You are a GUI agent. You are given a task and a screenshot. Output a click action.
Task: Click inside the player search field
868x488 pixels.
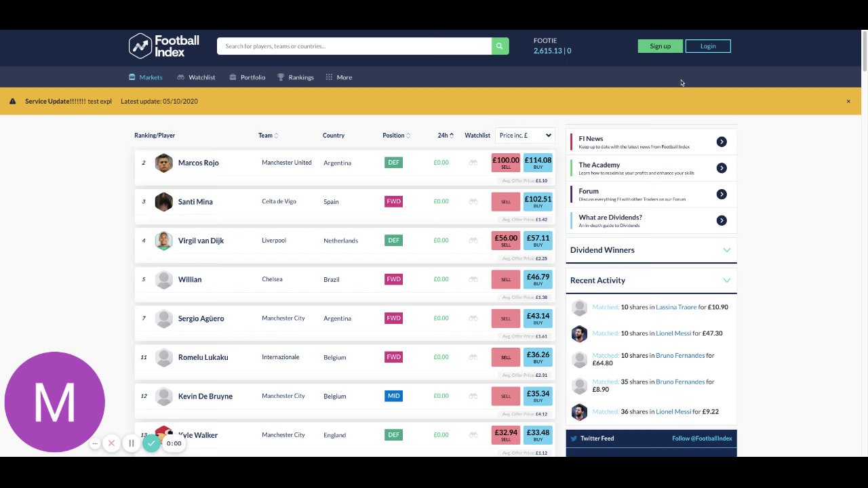tap(354, 46)
